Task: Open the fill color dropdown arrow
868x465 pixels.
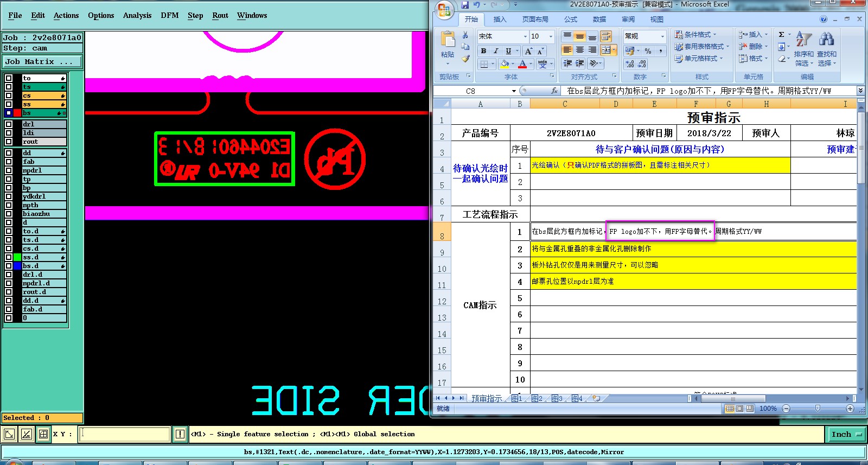Action: click(x=513, y=64)
